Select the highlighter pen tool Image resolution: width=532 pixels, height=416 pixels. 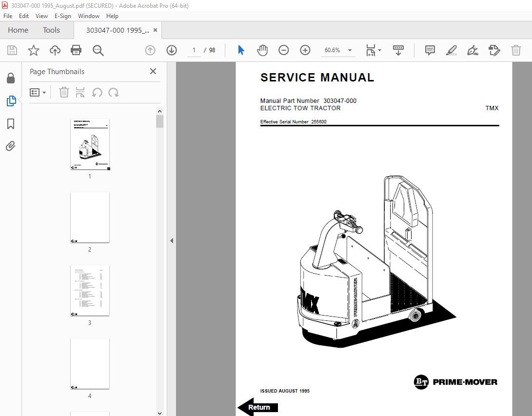pyautogui.click(x=451, y=50)
